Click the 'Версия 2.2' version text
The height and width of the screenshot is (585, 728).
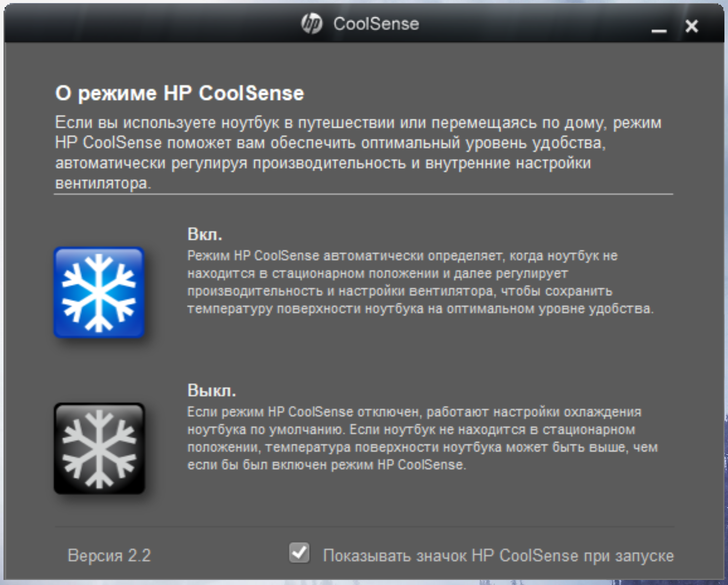pos(109,555)
